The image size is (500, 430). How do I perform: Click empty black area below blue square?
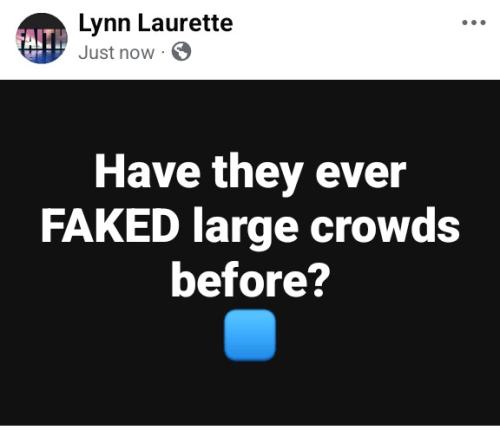250,393
